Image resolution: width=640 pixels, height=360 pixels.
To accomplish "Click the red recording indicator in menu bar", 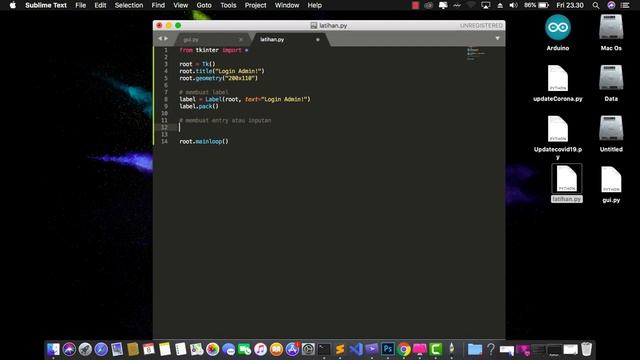I will (x=416, y=5).
